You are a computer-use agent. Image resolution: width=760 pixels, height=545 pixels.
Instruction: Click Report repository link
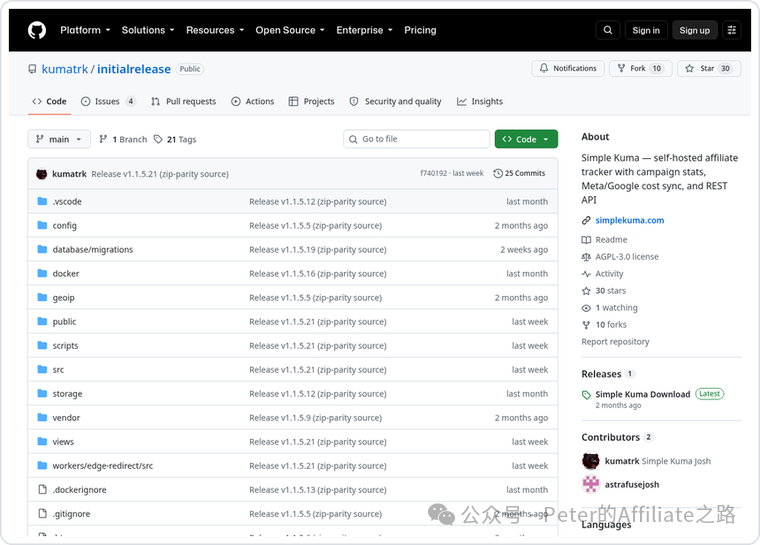click(x=615, y=341)
